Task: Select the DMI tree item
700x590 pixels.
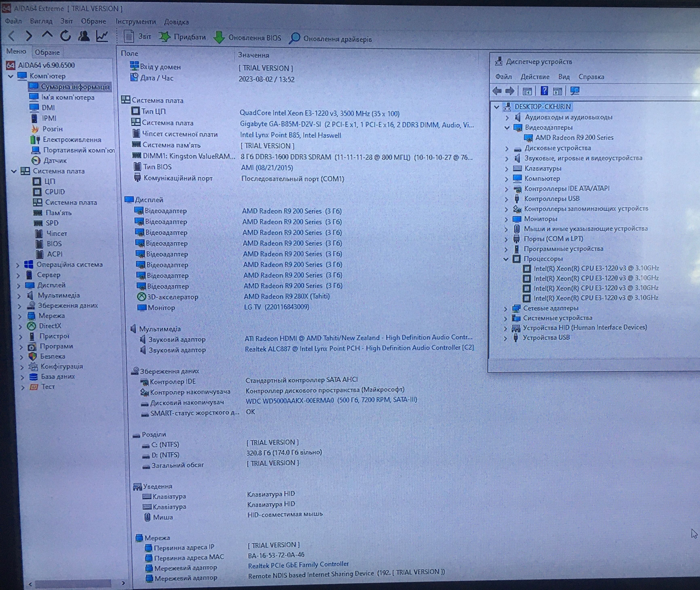Action: 42,108
